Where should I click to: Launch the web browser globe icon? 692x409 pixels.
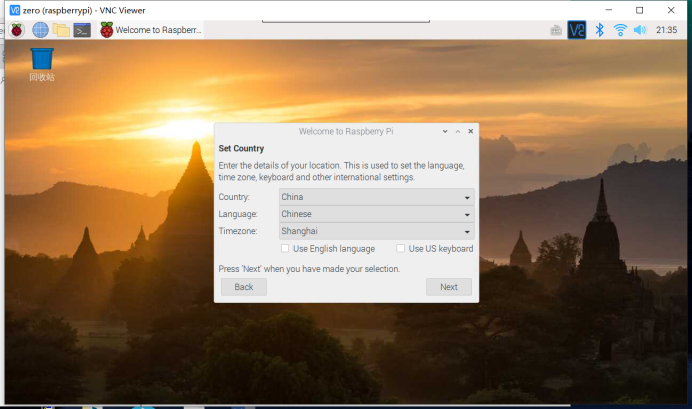click(40, 30)
